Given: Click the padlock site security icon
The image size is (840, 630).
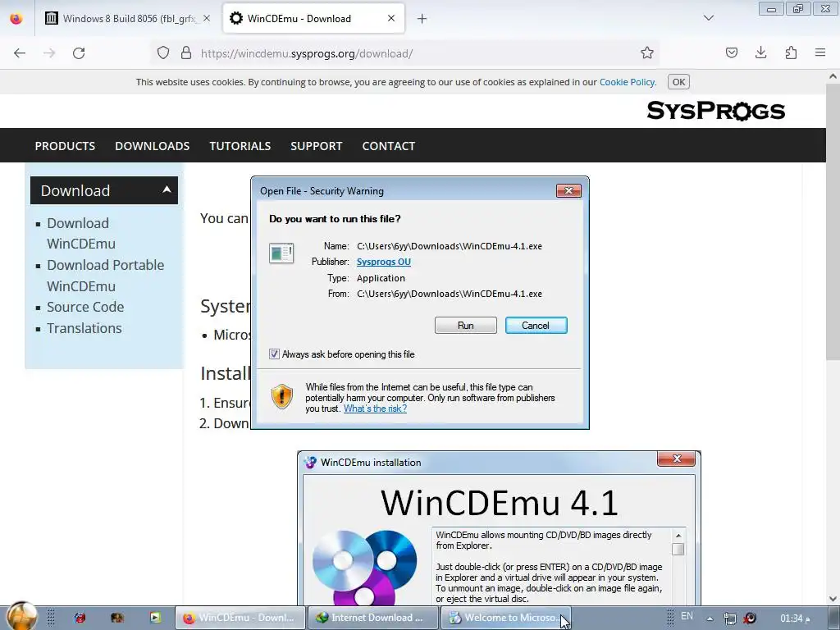Looking at the screenshot, I should click(186, 52).
